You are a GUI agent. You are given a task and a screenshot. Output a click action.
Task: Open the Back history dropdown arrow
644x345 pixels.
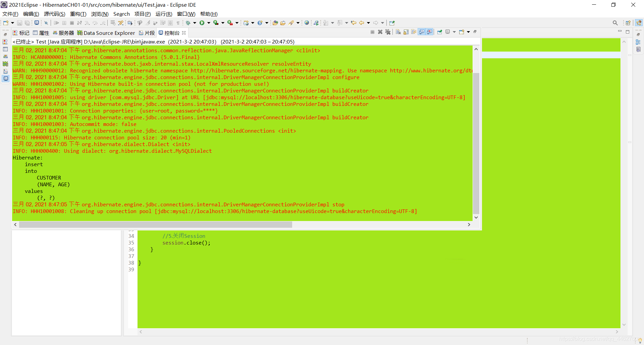[x=368, y=23]
